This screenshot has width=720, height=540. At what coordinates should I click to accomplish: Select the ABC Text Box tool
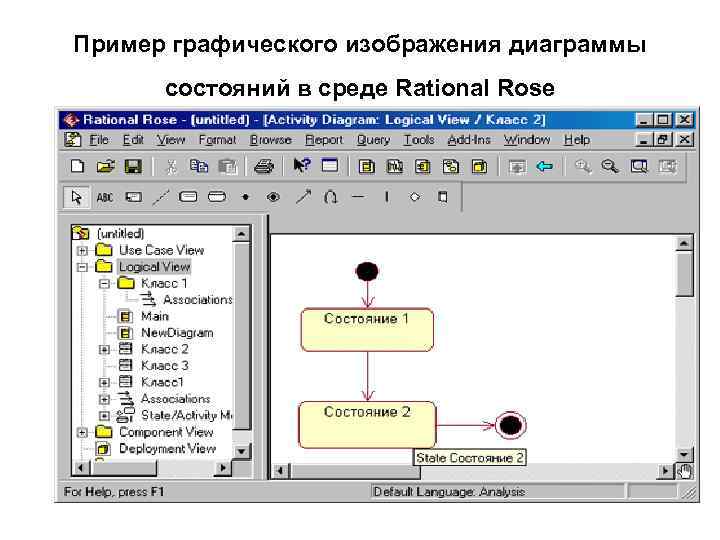[105, 197]
